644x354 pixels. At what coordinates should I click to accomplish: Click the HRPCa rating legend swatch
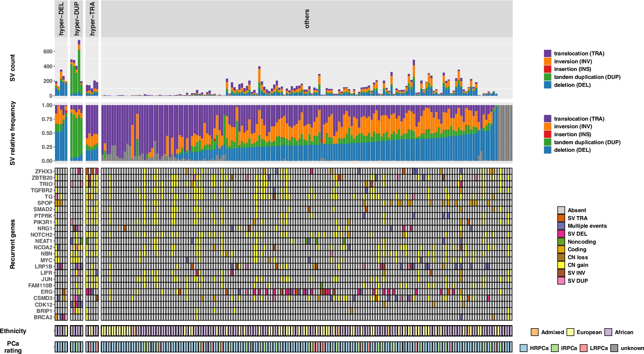click(523, 348)
